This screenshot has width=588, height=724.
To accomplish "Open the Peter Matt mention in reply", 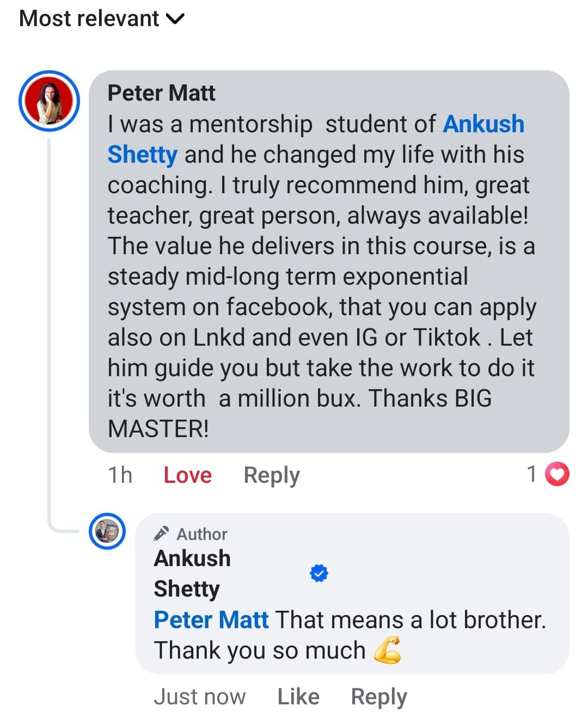I will click(x=211, y=620).
